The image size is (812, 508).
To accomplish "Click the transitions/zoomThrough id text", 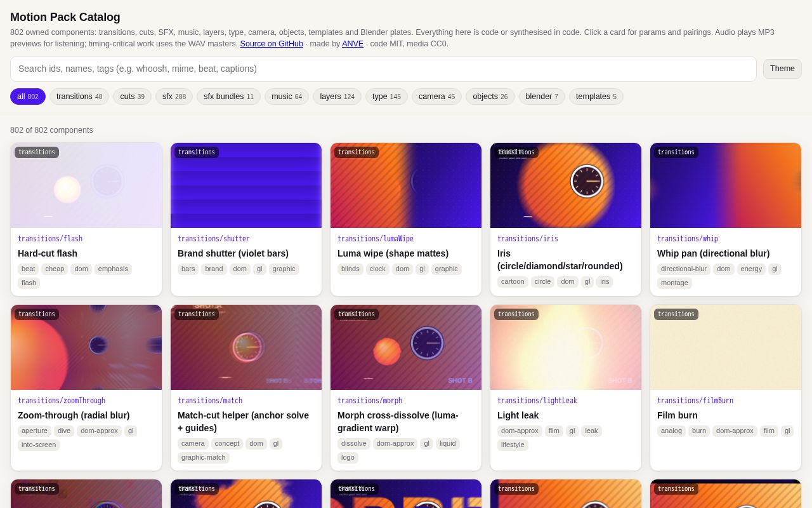I will (x=62, y=401).
